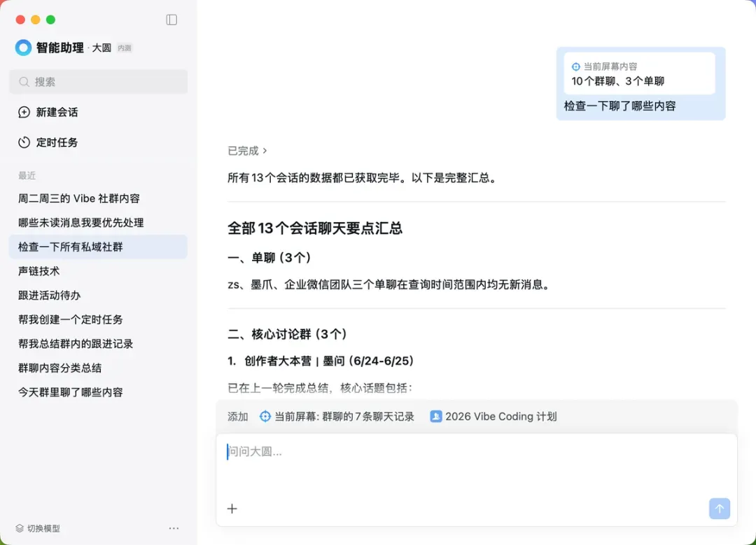Screen dimensions: 756x545
Task: Open conversation 声链技术
Action: (99, 271)
